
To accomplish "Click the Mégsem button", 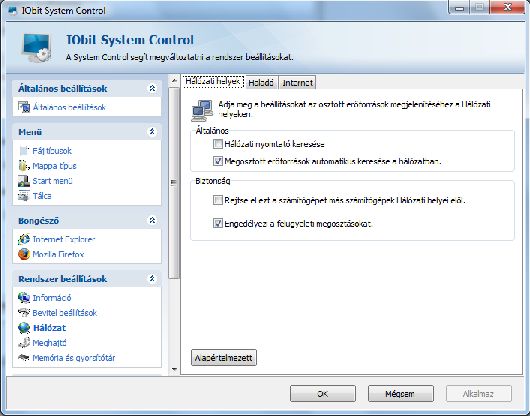I will (x=401, y=394).
